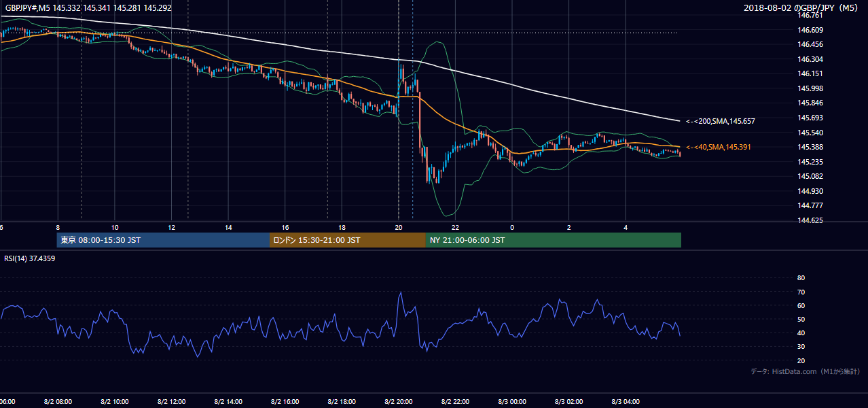868x408 pixels.
Task: Click RSI scale value 70
Action: pos(801,292)
